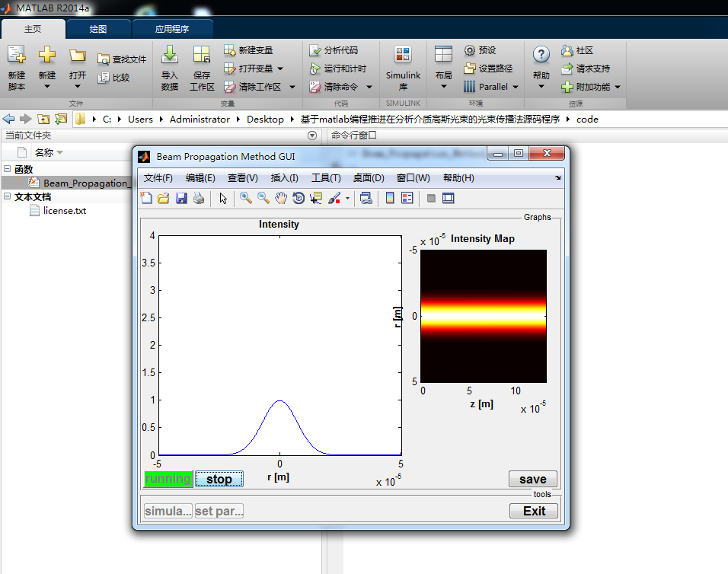Toggle the Rotate 3D tool

click(x=299, y=198)
